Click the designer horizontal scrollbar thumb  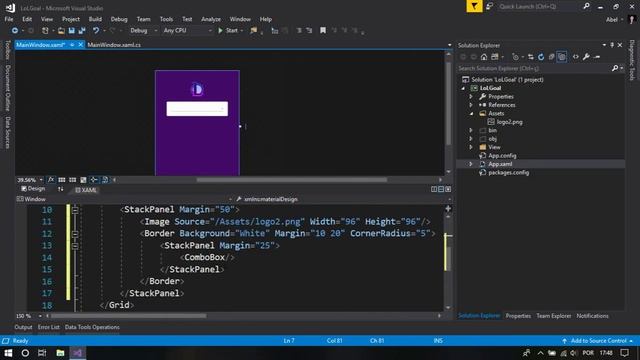tap(292, 180)
